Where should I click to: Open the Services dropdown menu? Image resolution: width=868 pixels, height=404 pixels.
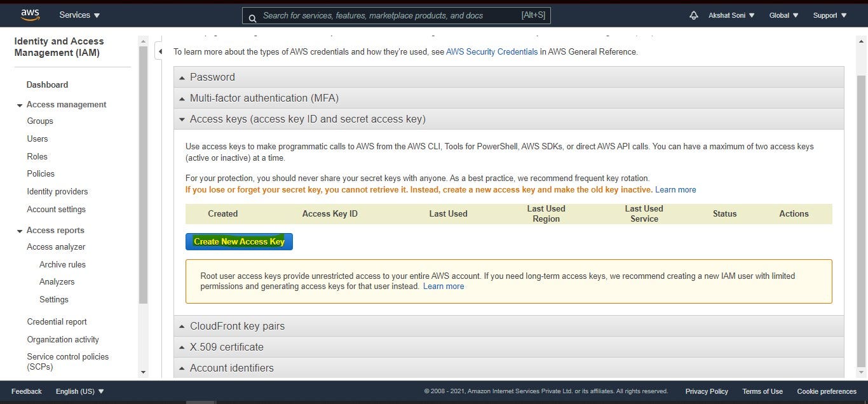point(79,15)
